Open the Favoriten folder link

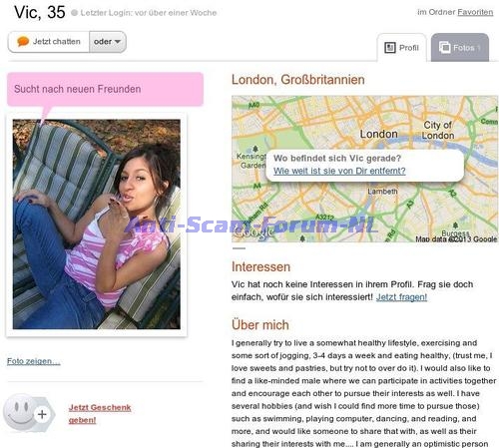(475, 12)
